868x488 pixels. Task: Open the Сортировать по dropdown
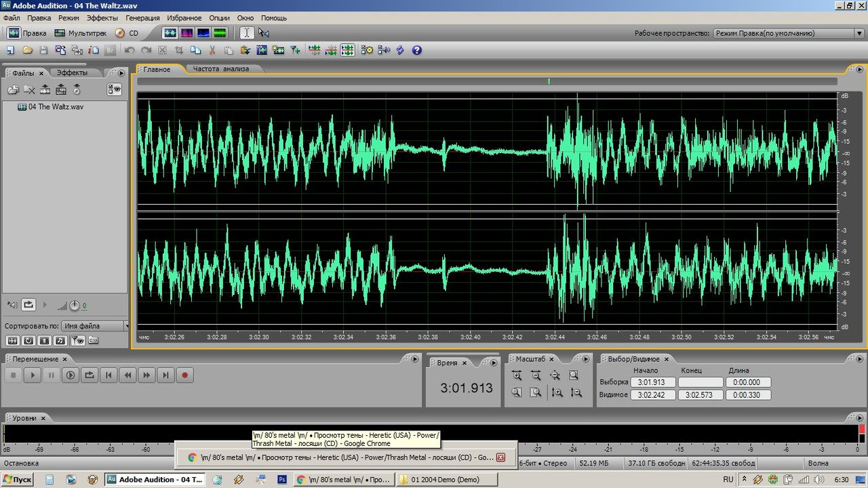pos(95,326)
